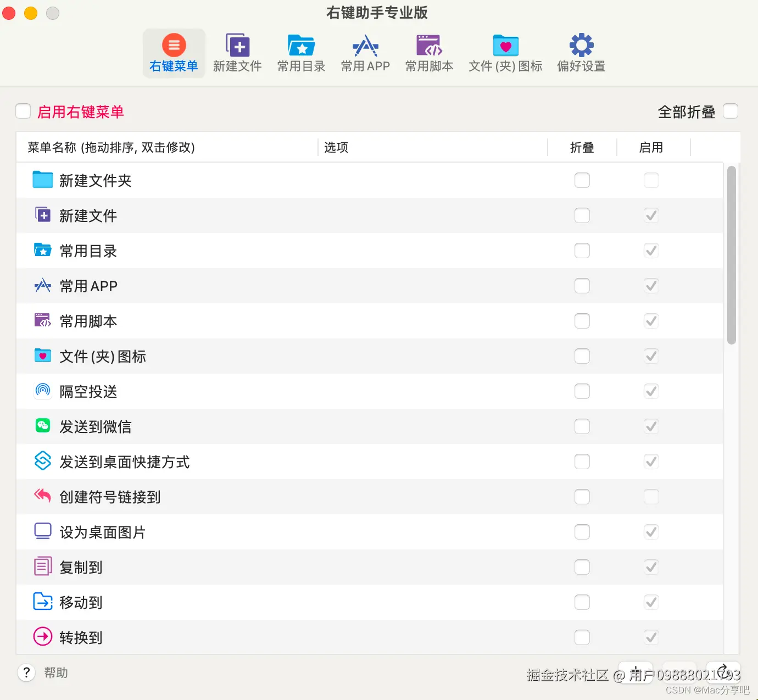Screen dimensions: 758x700
Task: Open 偏好设置 preferences gear
Action: [580, 52]
